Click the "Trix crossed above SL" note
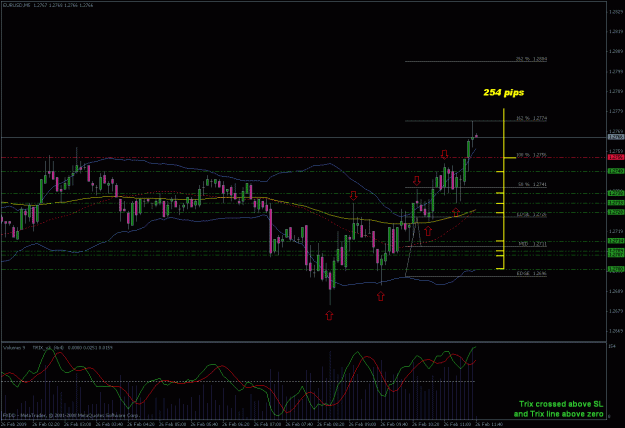The image size is (625, 428). (x=561, y=404)
